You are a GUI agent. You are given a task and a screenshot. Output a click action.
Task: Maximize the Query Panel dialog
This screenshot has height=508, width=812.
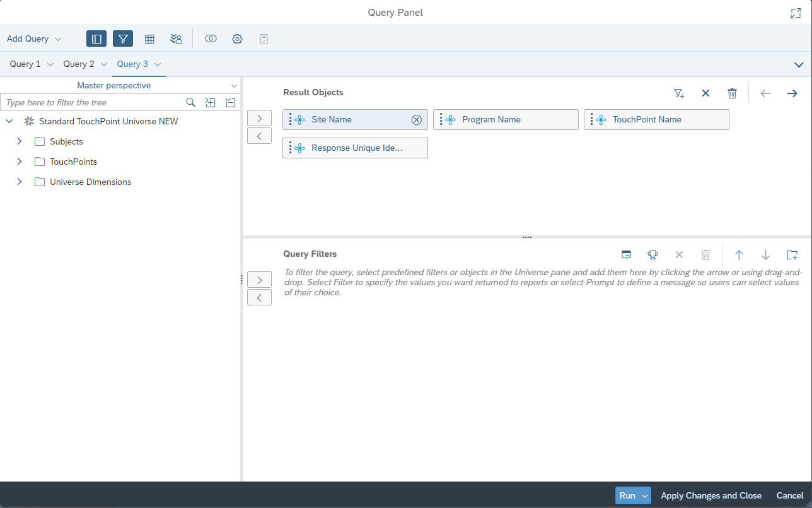pos(796,13)
